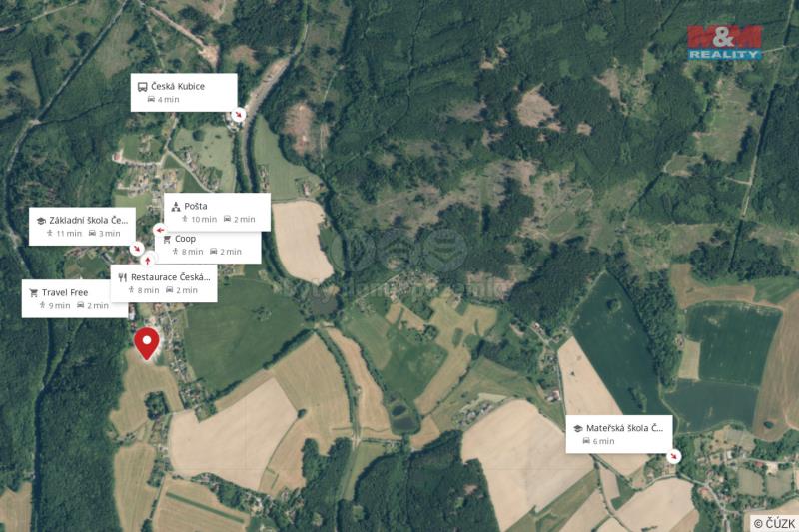Screen dimensions: 799x532
Task: Select the Mateřská škola info card
Action: pyautogui.click(x=619, y=434)
